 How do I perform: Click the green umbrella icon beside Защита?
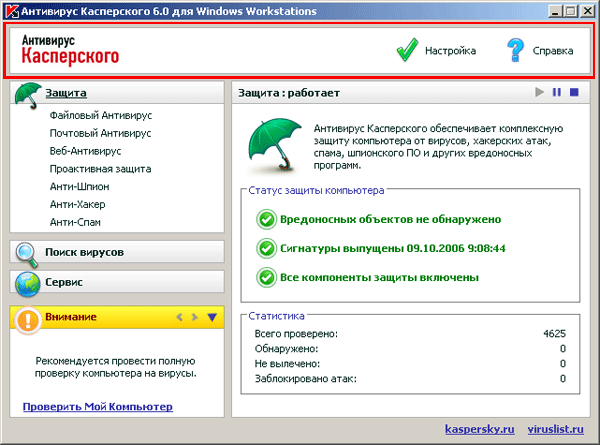tap(28, 95)
